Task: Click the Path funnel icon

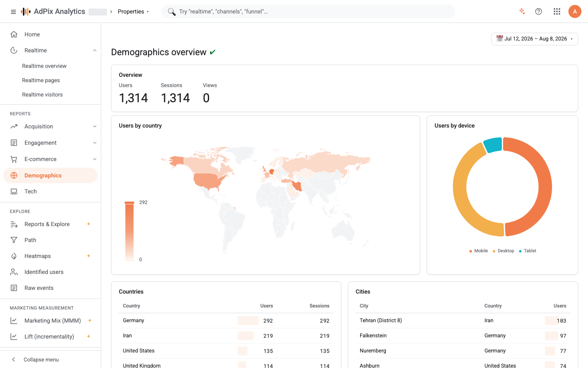Action: [x=14, y=240]
